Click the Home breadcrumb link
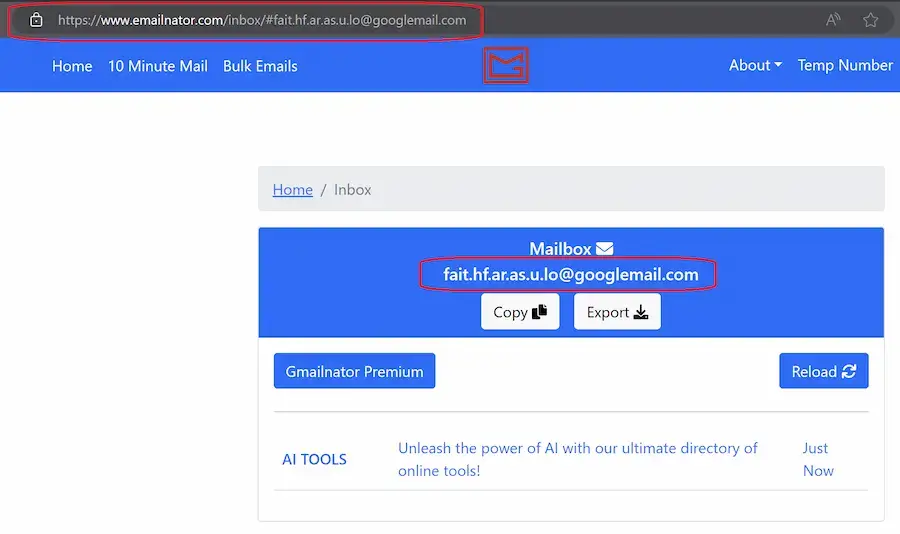900x534 pixels. click(x=293, y=189)
